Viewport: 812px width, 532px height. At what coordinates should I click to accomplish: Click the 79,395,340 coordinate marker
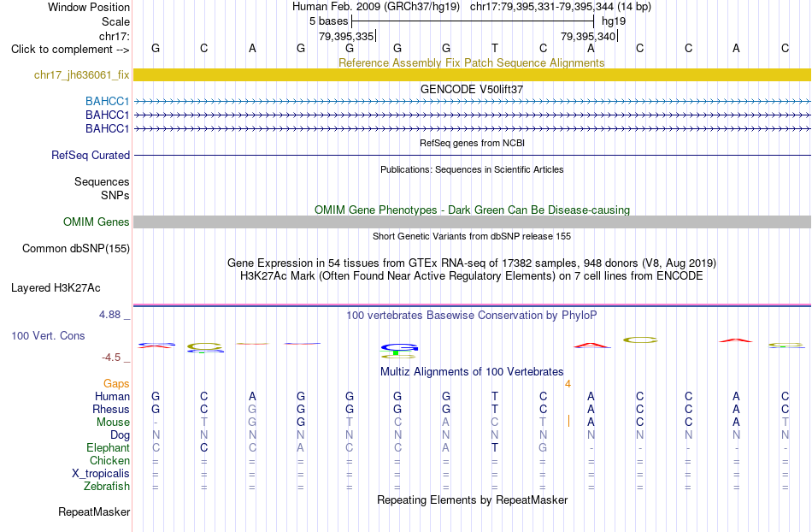588,36
